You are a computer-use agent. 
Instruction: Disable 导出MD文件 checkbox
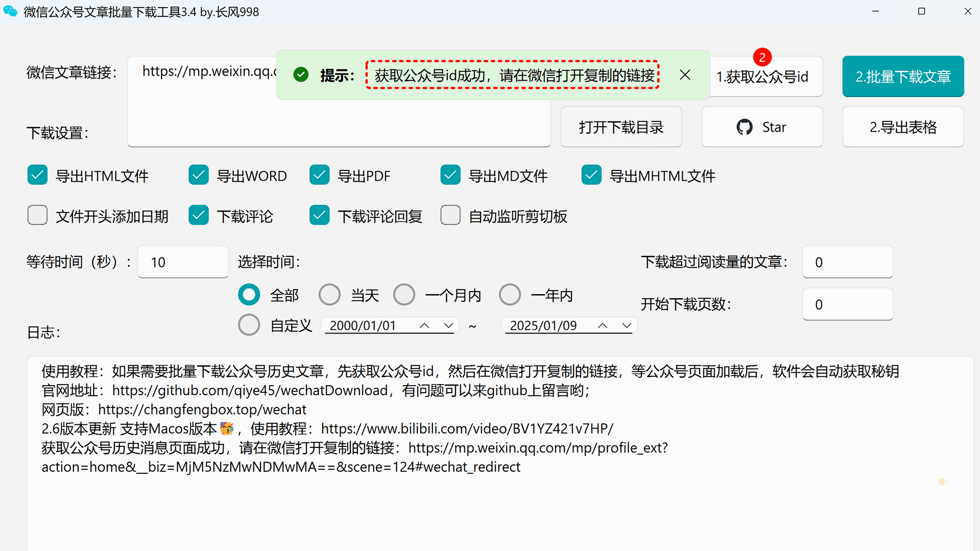click(x=450, y=175)
